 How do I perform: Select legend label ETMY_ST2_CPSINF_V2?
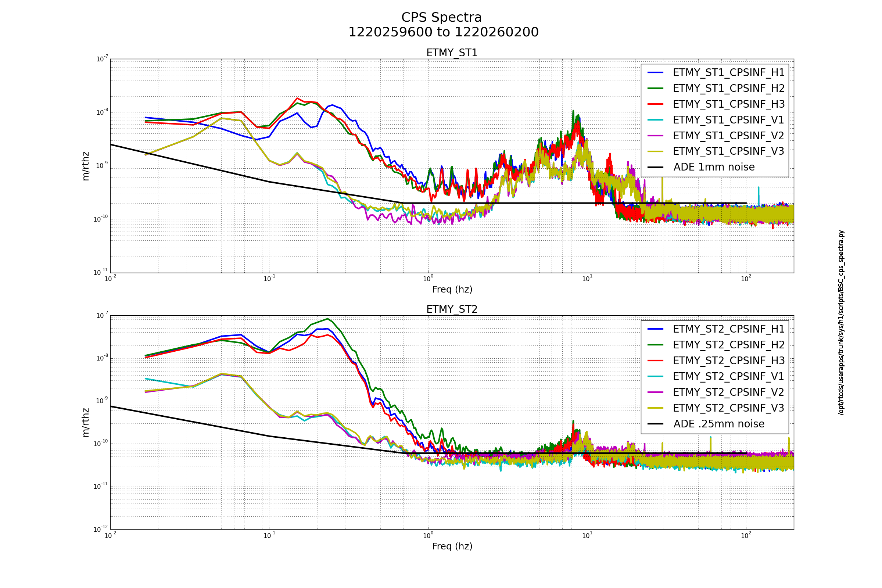point(728,392)
